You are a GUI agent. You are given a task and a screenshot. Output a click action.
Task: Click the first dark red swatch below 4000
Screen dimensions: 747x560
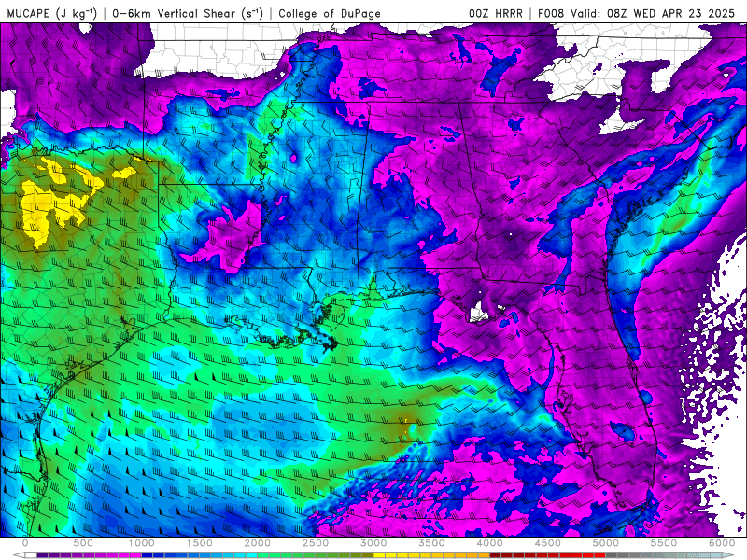496,554
